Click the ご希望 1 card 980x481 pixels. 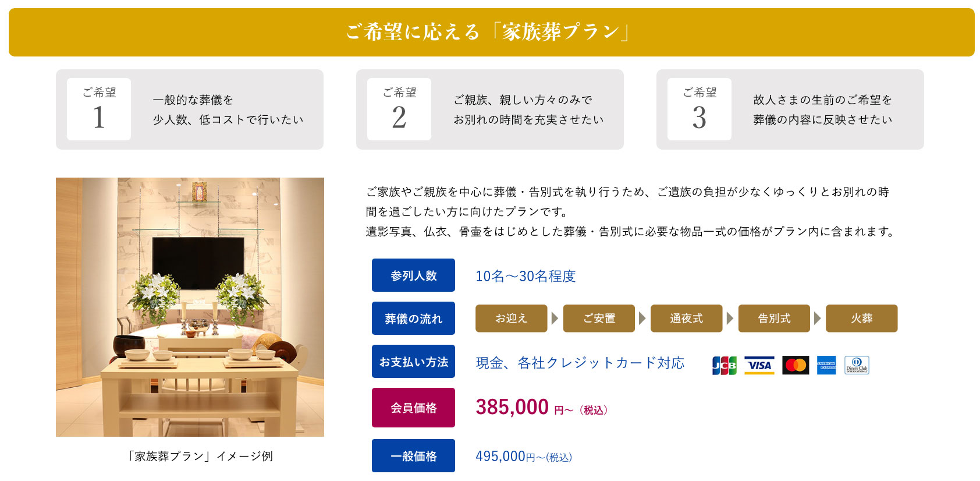(190, 109)
